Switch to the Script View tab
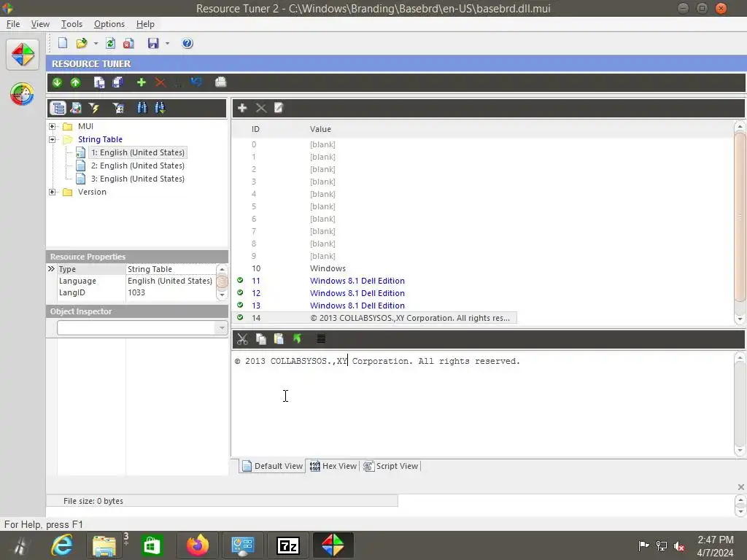 click(x=391, y=466)
